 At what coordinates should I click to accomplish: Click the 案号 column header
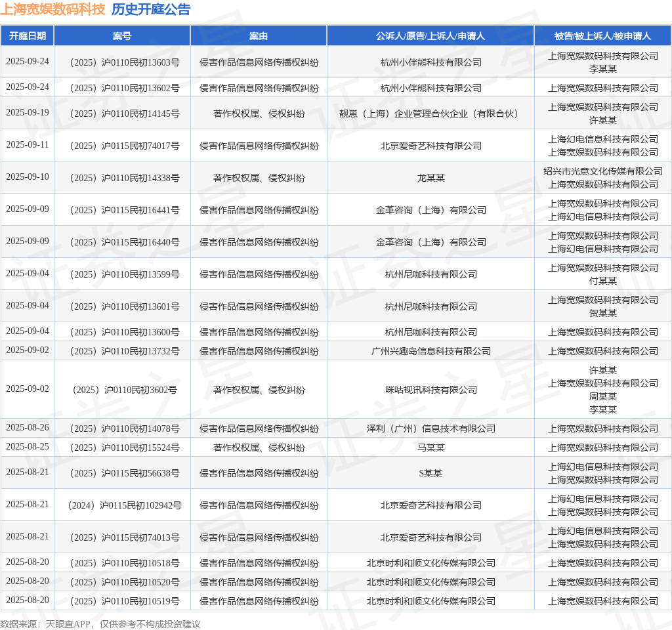(x=122, y=36)
